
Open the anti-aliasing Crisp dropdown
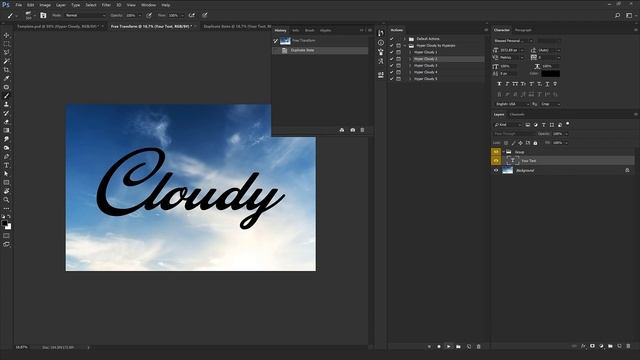[x=550, y=104]
